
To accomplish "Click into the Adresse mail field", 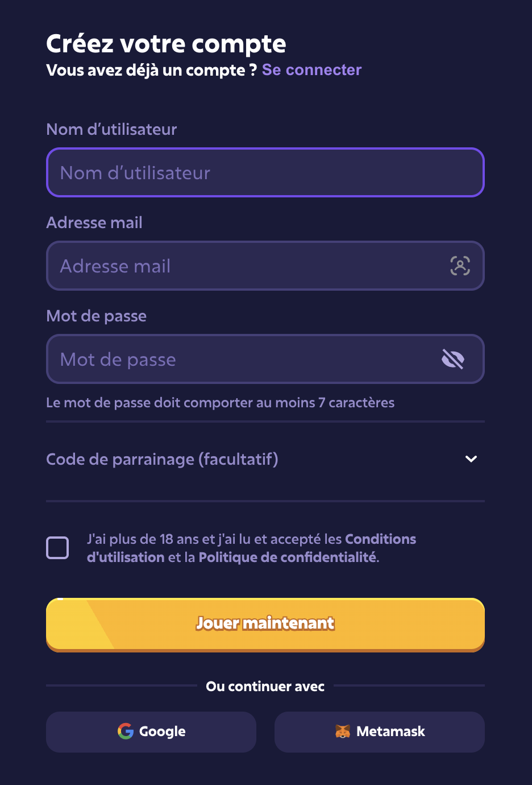I will (x=244, y=266).
